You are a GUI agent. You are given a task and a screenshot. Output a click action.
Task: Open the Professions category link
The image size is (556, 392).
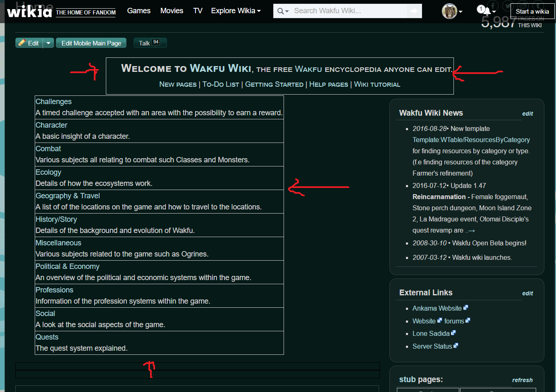pyautogui.click(x=54, y=290)
